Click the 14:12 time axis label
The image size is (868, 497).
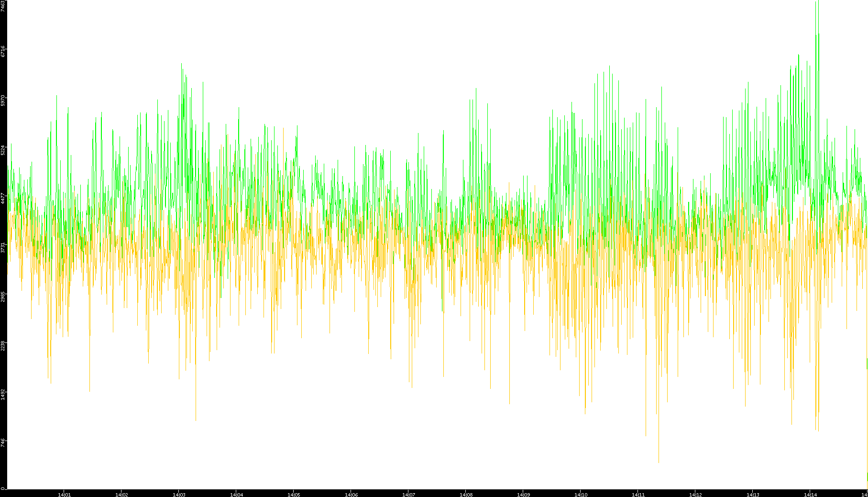[695, 495]
